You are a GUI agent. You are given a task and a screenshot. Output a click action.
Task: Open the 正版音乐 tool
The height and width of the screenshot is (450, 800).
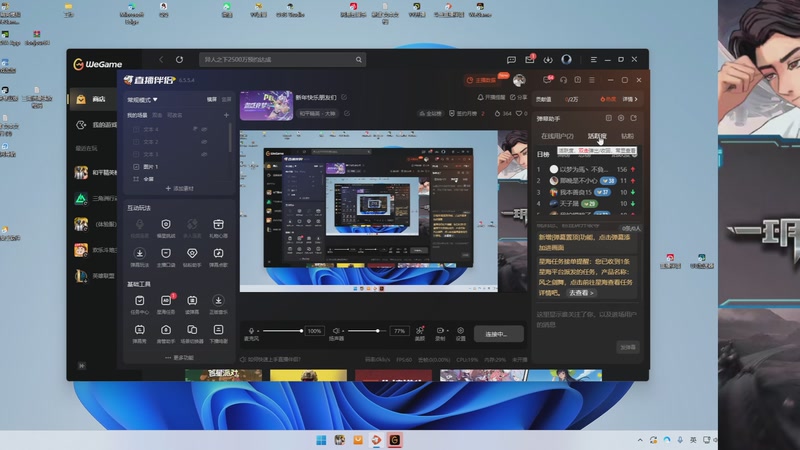tap(218, 304)
